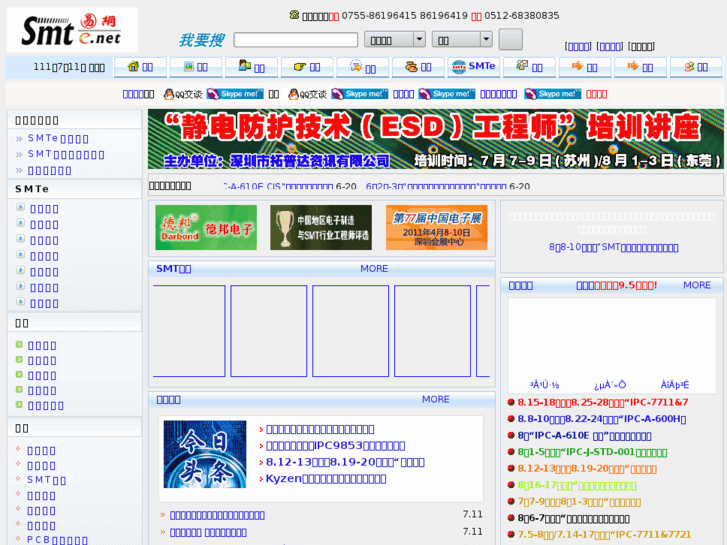727x545 pixels.
Task: Open the 7月7-9 / 8月1-3 course link
Action: pyautogui.click(x=579, y=502)
